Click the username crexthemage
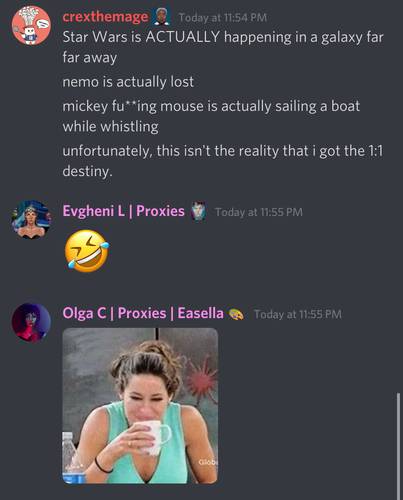This screenshot has width=403, height=500. coord(105,17)
